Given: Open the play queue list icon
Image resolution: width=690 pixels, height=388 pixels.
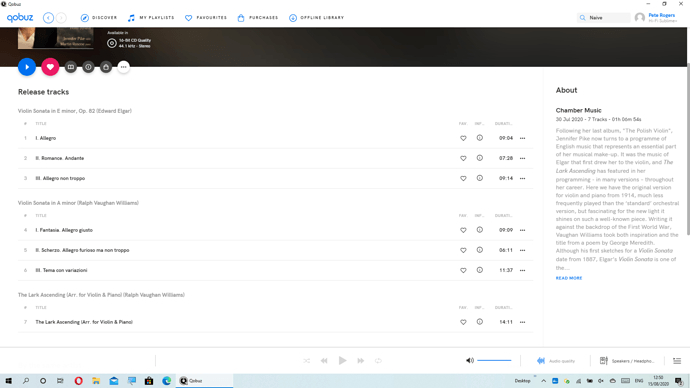Looking at the screenshot, I should pos(677,361).
